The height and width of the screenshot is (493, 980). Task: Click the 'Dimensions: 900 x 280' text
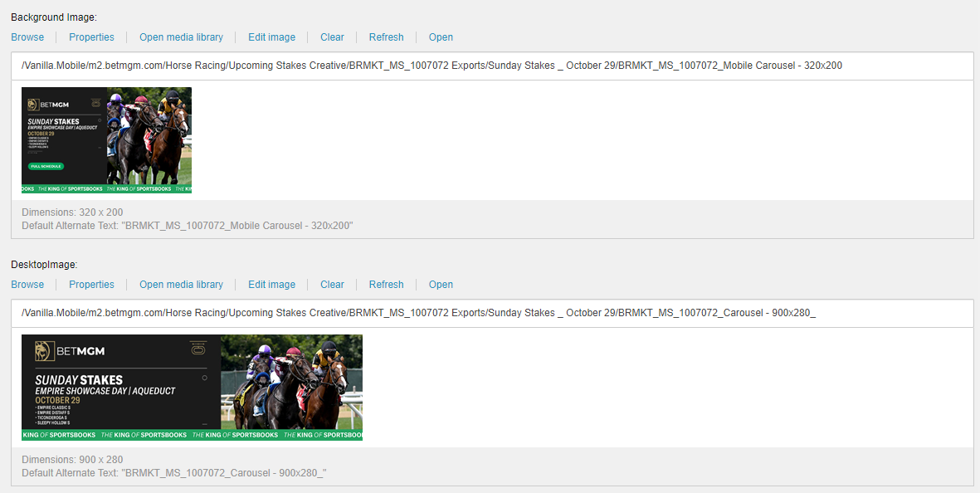72,460
